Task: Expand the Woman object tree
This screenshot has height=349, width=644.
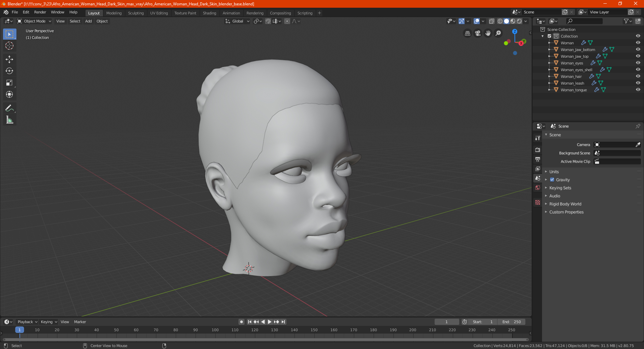Action: pyautogui.click(x=549, y=43)
